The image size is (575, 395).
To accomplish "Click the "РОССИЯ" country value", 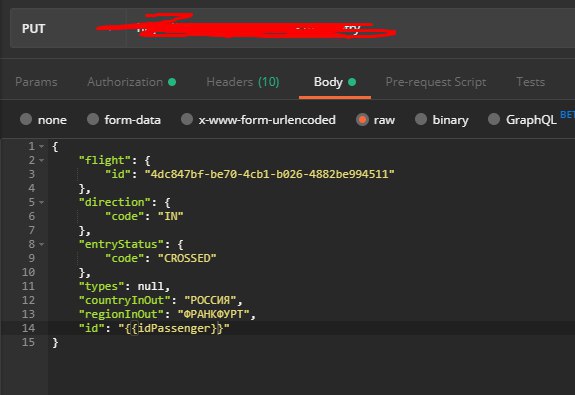I will point(210,300).
